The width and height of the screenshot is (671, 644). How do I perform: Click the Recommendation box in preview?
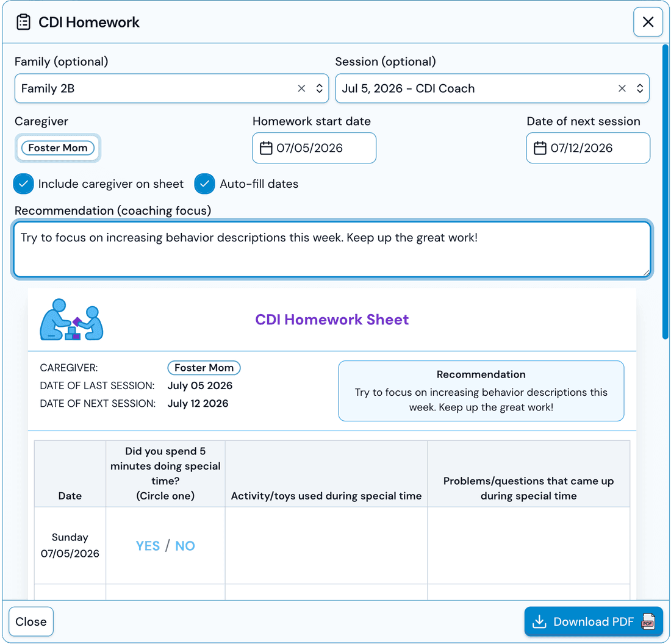coord(481,391)
